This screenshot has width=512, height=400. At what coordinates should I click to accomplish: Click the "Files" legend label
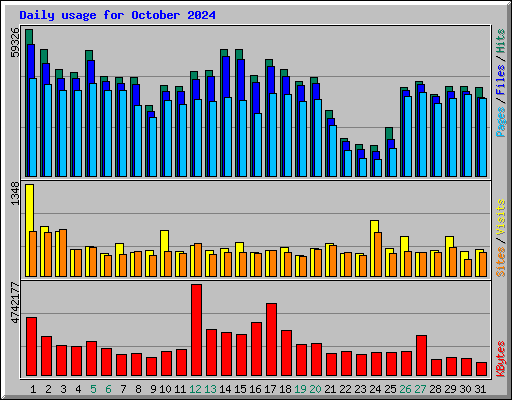pos(501,79)
